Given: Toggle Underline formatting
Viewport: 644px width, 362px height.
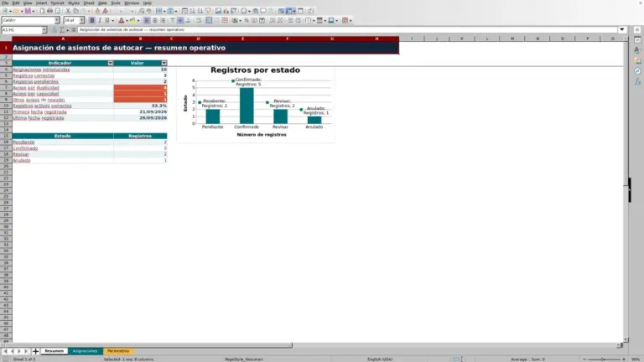Looking at the screenshot, I should [x=107, y=20].
